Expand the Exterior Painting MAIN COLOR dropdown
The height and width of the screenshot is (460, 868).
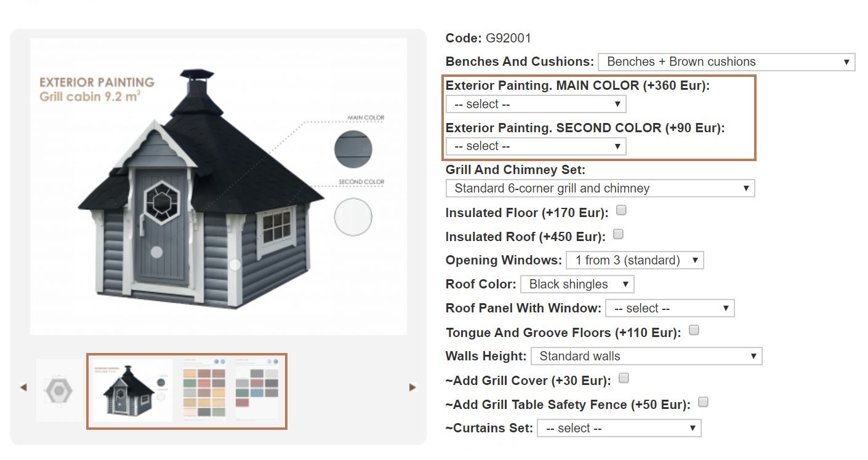click(536, 104)
